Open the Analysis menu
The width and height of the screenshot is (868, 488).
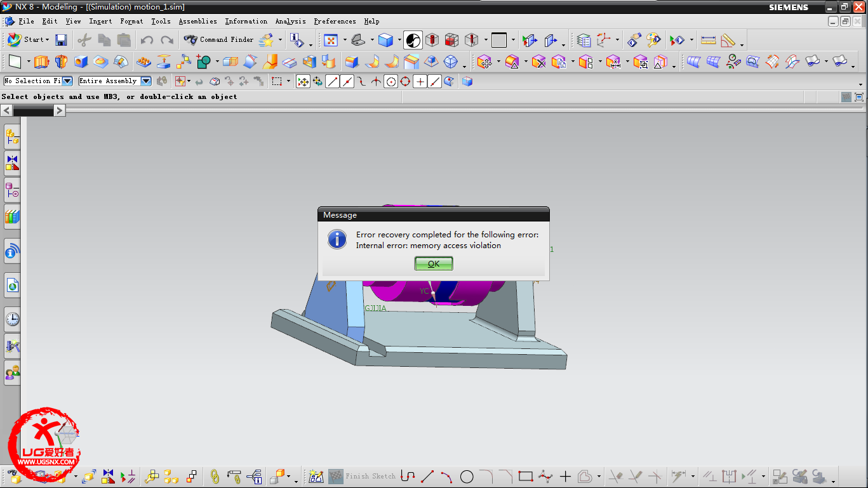coord(290,21)
